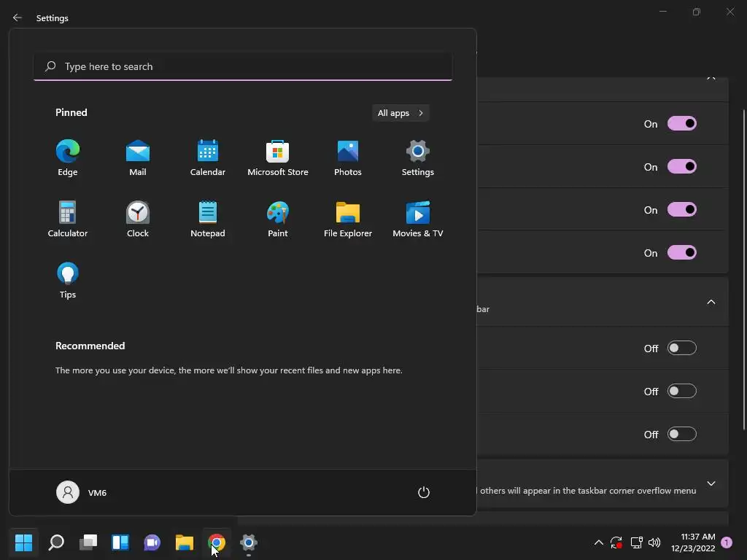Click the Type here to search box
The image size is (747, 560).
[243, 66]
